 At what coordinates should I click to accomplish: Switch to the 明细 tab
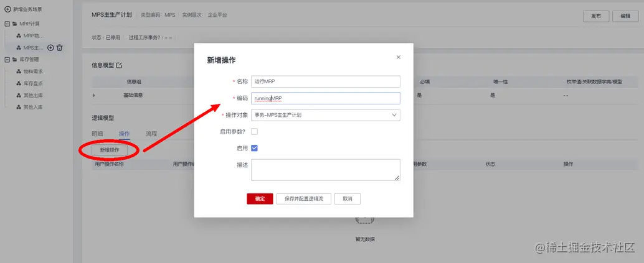[97, 133]
